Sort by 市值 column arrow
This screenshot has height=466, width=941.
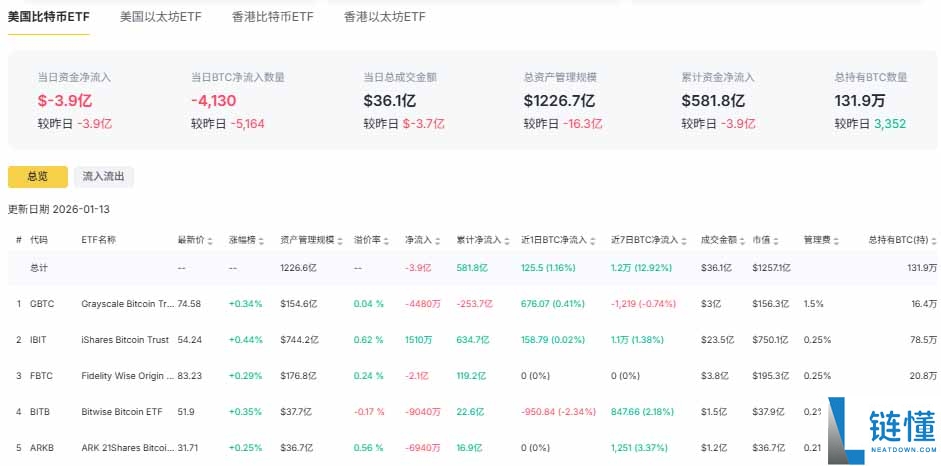coord(776,240)
